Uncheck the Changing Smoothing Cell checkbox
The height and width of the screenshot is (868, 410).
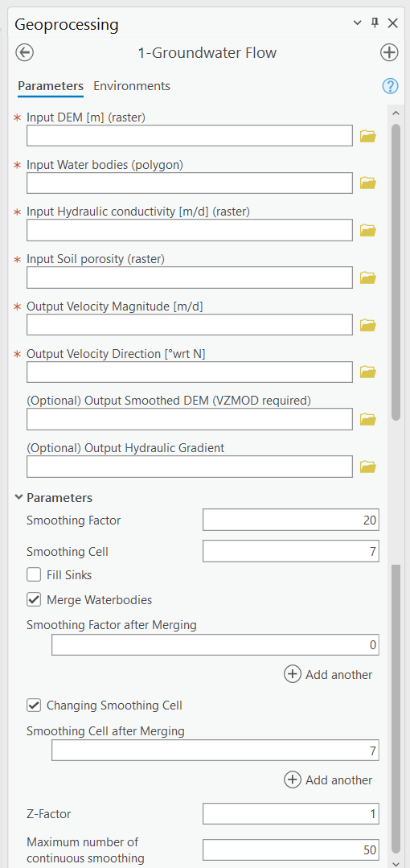tap(34, 706)
